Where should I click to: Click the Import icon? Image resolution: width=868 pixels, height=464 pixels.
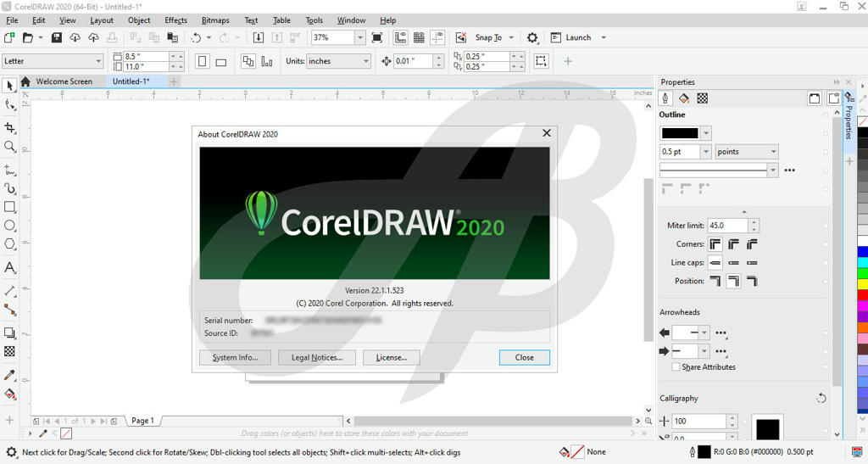pyautogui.click(x=258, y=37)
